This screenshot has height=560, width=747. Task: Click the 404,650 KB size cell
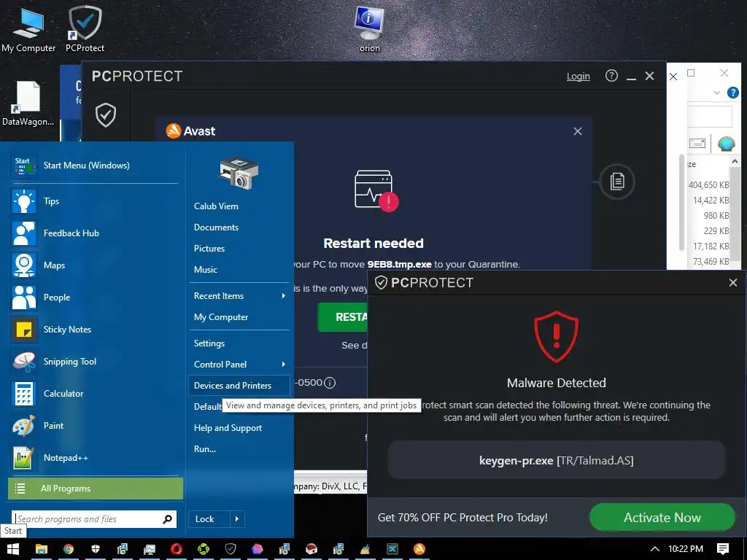coord(708,184)
